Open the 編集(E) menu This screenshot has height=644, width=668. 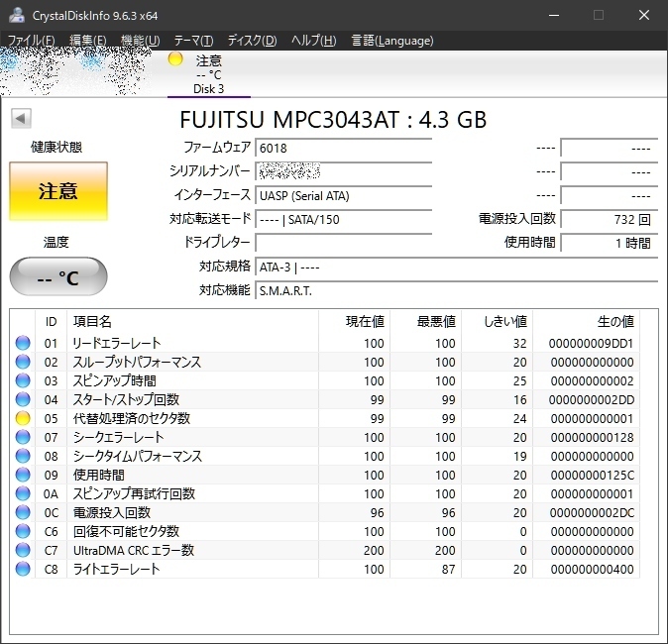click(88, 41)
